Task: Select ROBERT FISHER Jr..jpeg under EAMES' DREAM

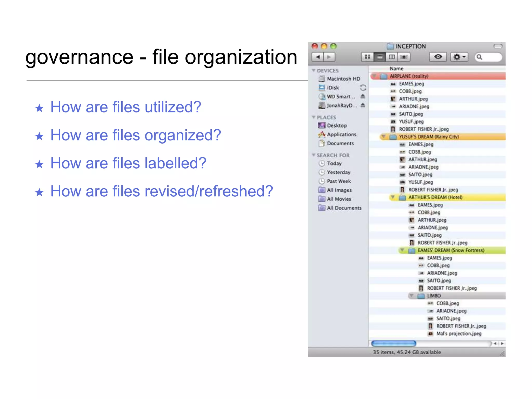Action: tap(448, 288)
